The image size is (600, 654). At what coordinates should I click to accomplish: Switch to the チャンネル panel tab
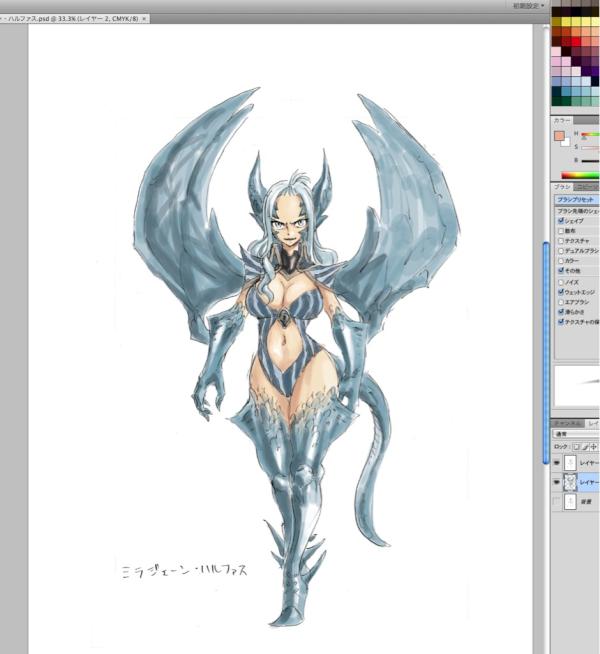click(567, 423)
